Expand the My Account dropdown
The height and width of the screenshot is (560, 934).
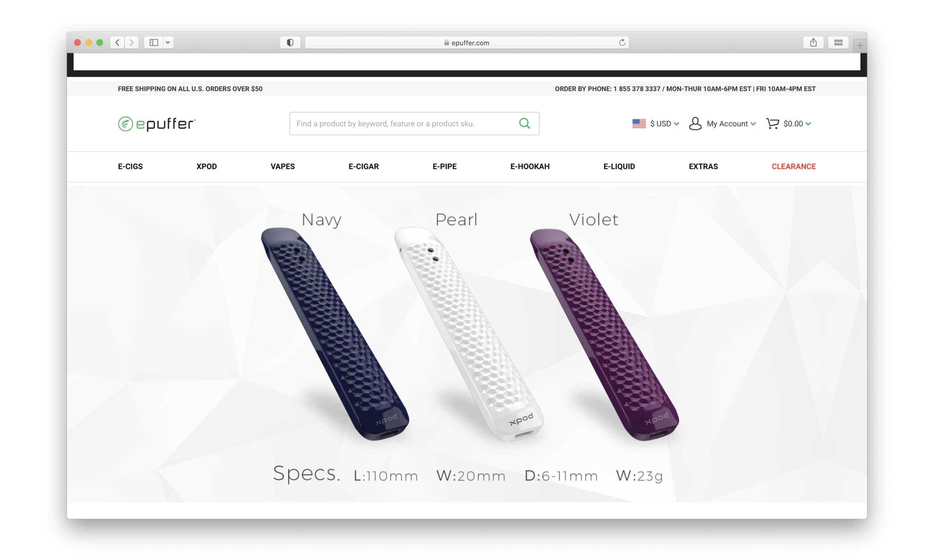point(722,124)
